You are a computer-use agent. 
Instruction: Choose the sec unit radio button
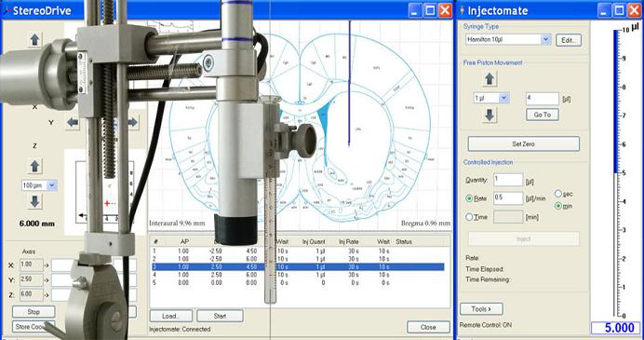click(x=558, y=193)
